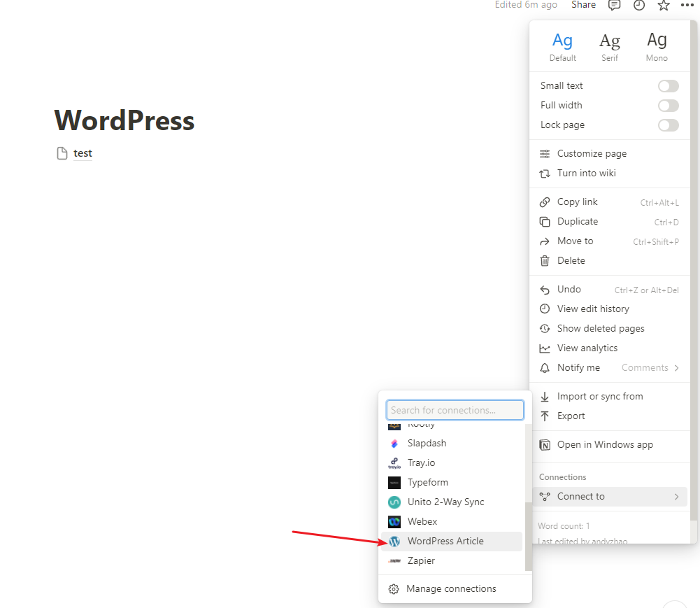Click the WordPress Article connection icon

coord(394,541)
